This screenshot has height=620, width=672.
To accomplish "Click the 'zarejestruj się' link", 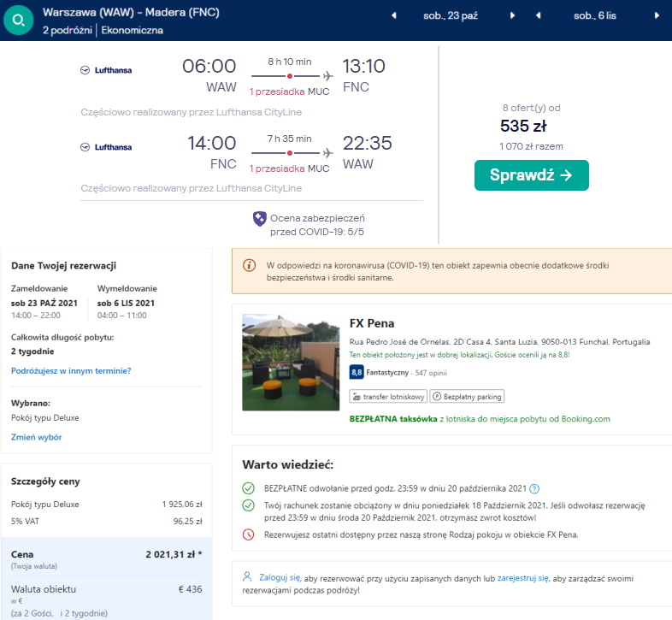I will coord(523,578).
